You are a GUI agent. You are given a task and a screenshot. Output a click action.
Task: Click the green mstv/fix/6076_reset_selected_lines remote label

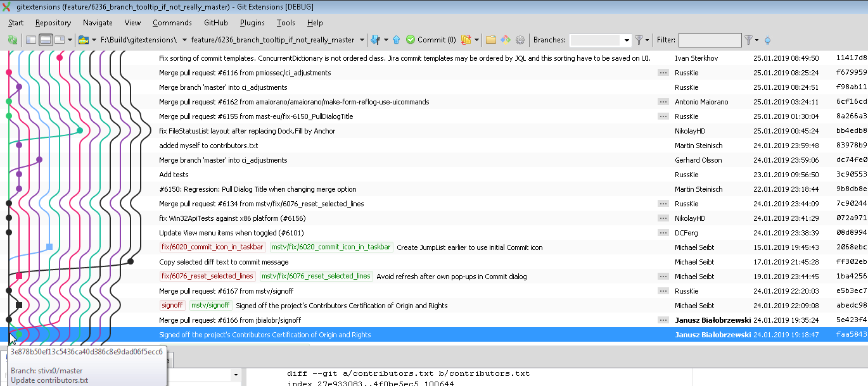coord(316,277)
